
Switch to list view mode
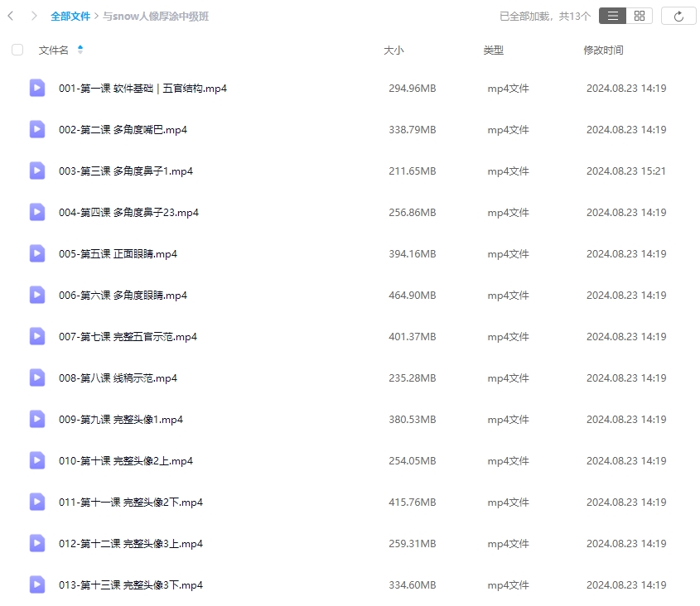click(612, 16)
